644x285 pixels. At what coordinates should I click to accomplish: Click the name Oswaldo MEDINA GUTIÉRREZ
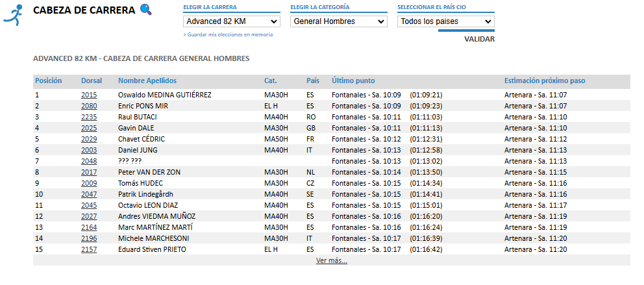[x=165, y=95]
